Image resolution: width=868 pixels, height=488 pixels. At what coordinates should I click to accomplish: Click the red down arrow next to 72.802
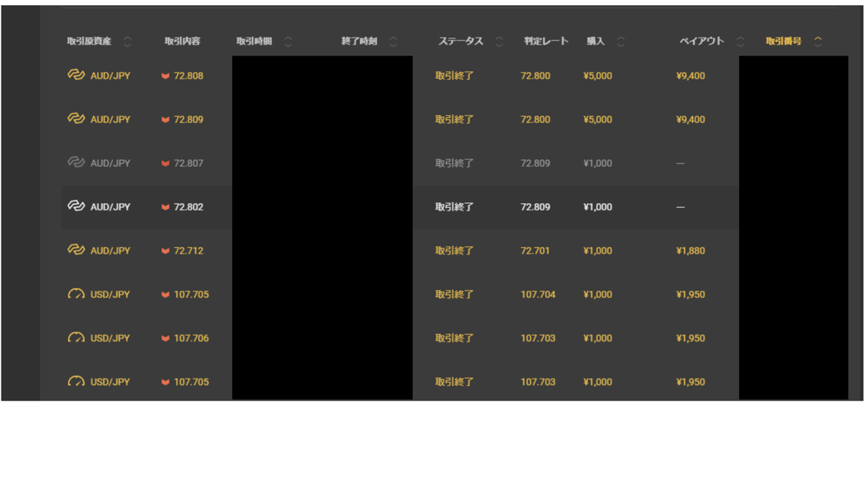166,207
